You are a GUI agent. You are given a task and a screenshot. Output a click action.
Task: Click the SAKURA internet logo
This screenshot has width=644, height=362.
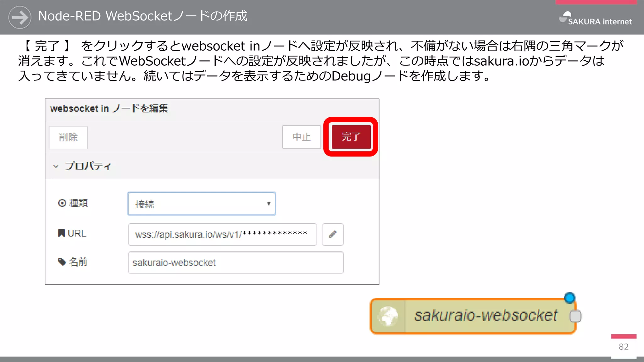(595, 19)
